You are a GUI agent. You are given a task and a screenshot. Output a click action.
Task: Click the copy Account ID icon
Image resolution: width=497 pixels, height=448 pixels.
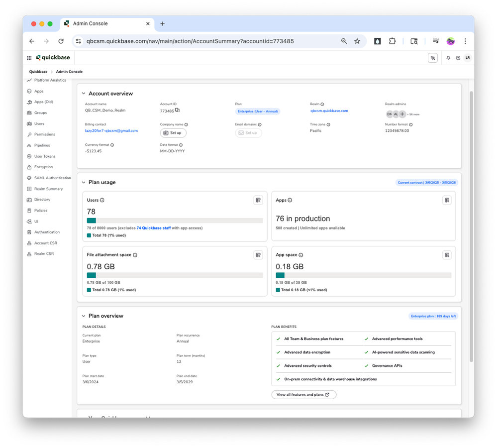(177, 111)
